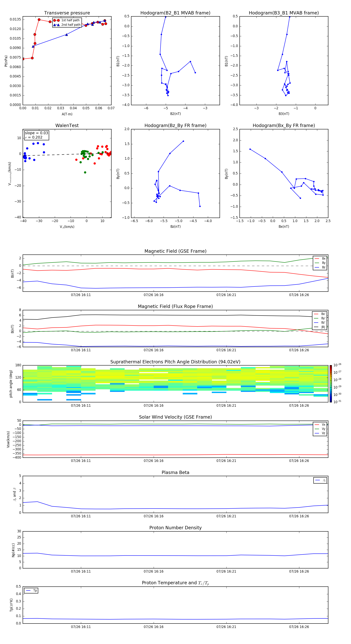Click '07/26 16:11' tick under GSE magnetic field
Screen dimensions: 351x644
point(81,295)
